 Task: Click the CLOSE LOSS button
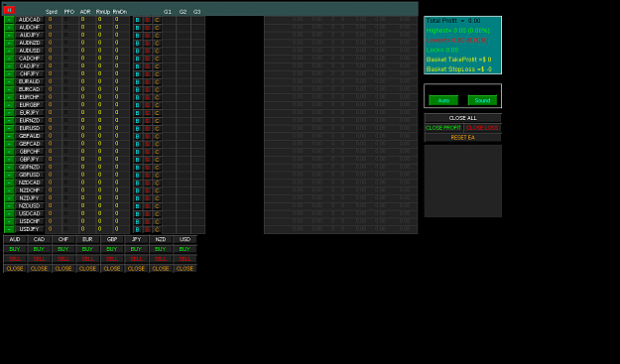tap(482, 128)
